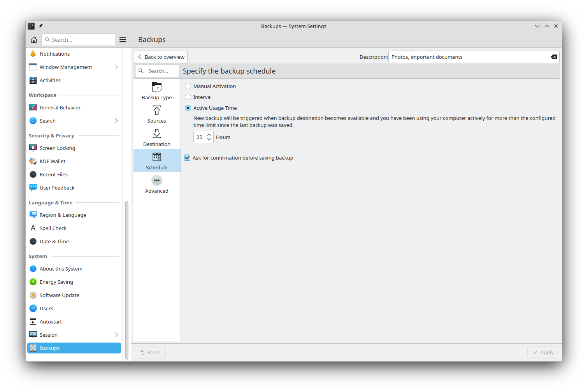Select the Manual Activation radio button

[188, 86]
